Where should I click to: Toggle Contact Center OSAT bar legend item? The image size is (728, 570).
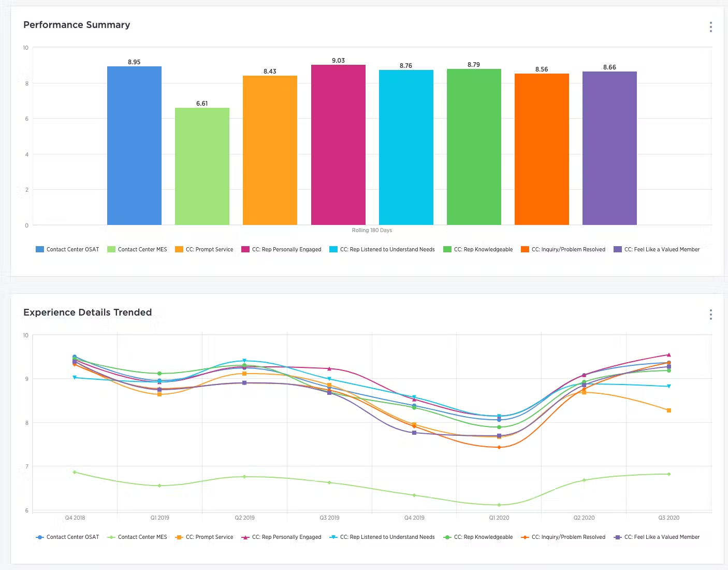67,249
